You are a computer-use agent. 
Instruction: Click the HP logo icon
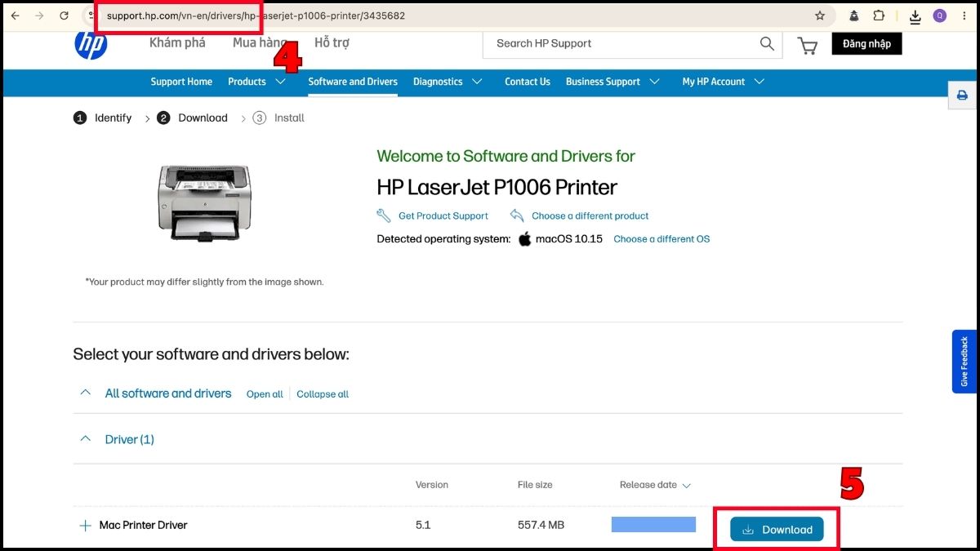pos(91,45)
